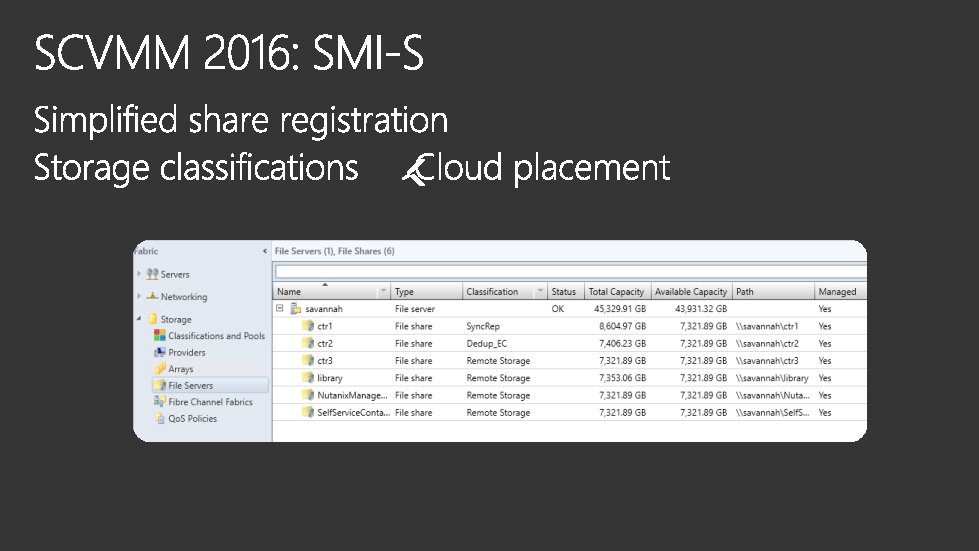Open the Providers node
Image resolution: width=979 pixels, height=551 pixels.
tap(187, 352)
